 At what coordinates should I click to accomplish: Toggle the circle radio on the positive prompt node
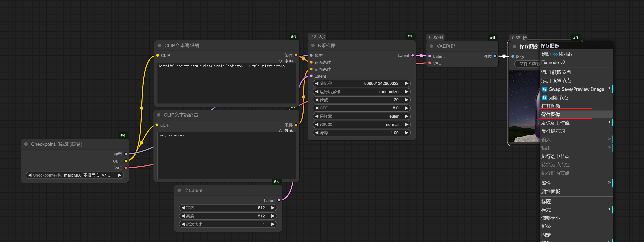[x=280, y=61]
